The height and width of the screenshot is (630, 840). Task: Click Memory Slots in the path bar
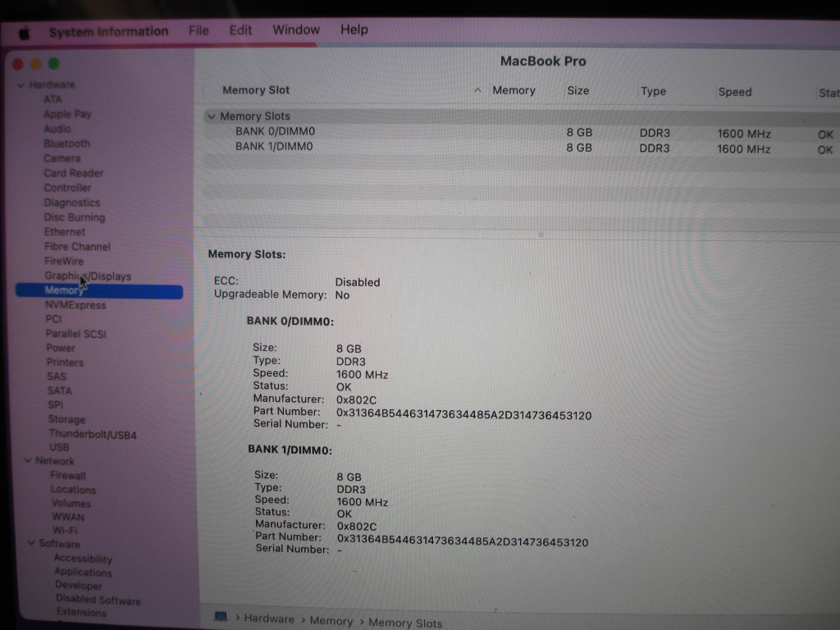pos(405,623)
